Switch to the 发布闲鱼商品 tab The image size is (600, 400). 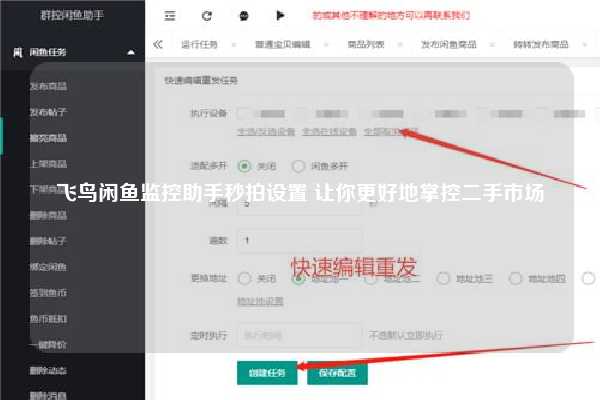click(449, 44)
